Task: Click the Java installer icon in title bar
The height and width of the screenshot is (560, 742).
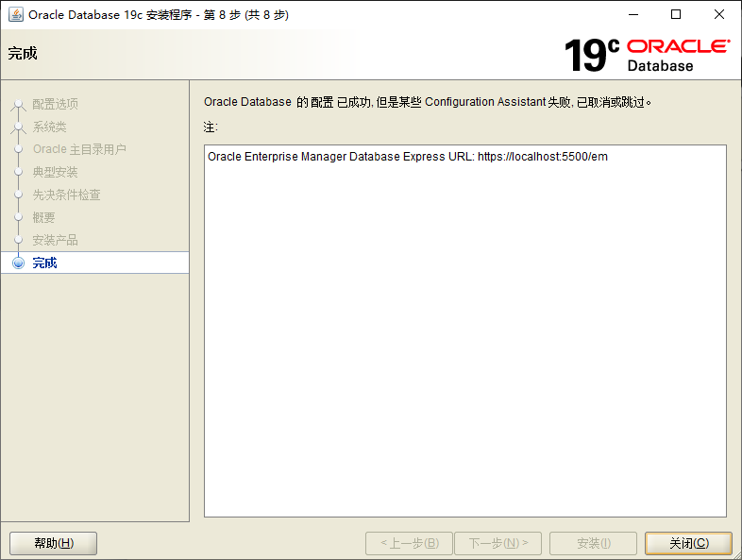Action: click(16, 15)
